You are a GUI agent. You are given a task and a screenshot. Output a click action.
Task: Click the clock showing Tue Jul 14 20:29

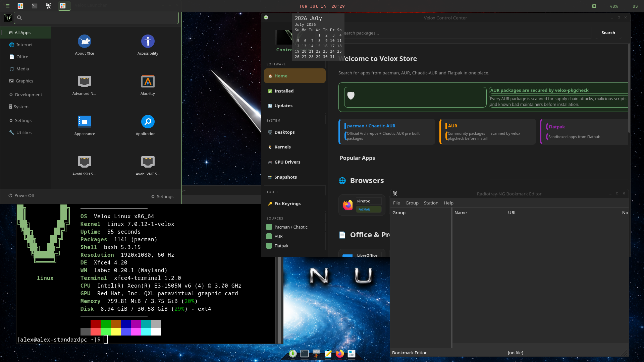coord(322,6)
